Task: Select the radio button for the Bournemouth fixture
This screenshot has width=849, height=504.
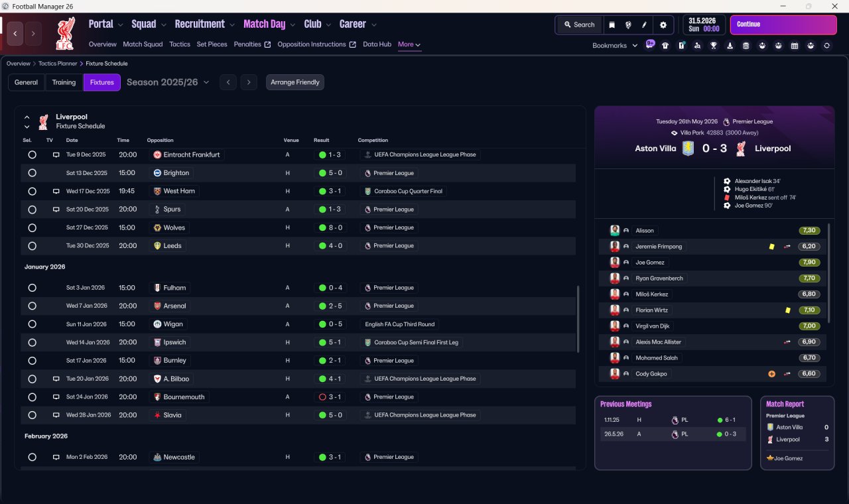Action: (x=32, y=397)
